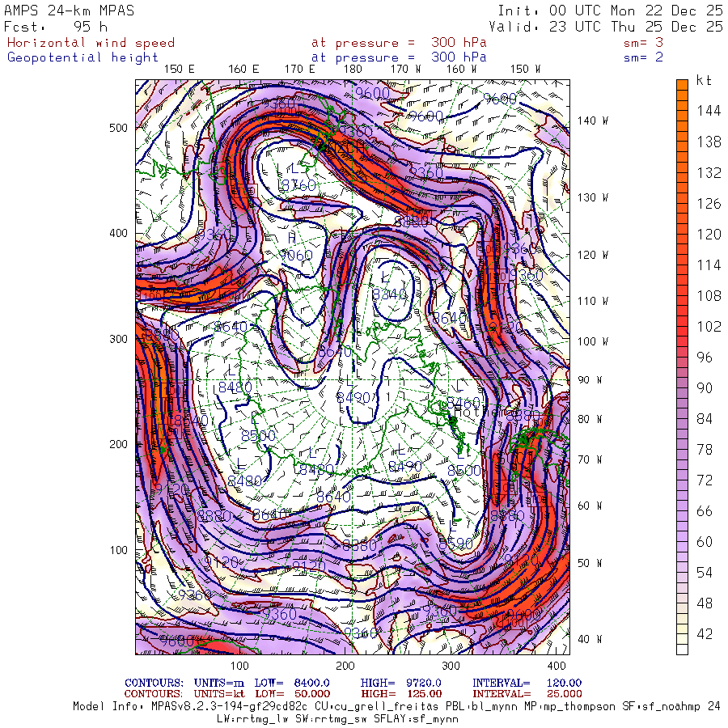Click the '72' colorbar value

[x=705, y=480]
